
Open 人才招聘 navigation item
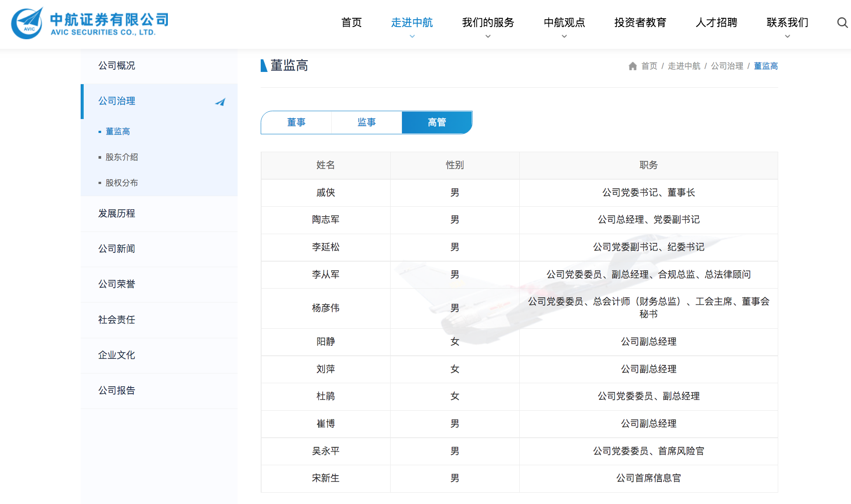coord(716,23)
